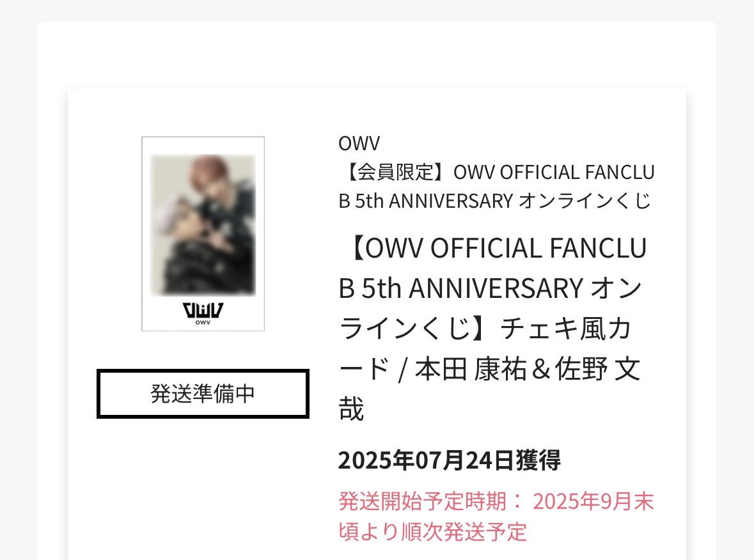Click the OWV logo beneath the card photo
The image size is (754, 560).
click(x=203, y=310)
